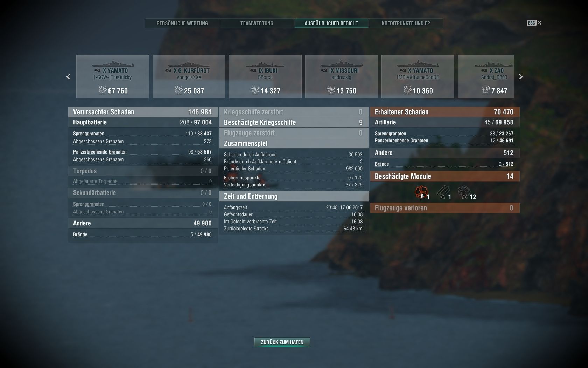The width and height of the screenshot is (588, 368).
Task: Click damage icon on TheQuicky's Yamato card
Action: point(103,90)
